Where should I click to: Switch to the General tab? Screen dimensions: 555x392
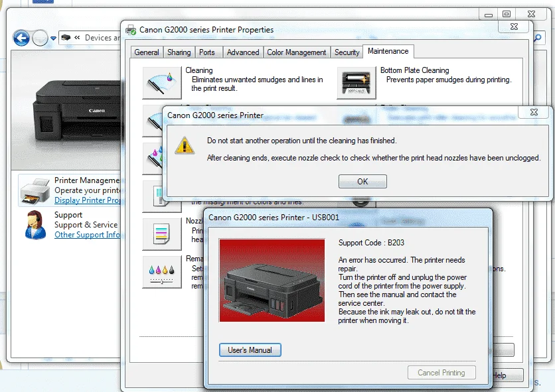tap(147, 52)
